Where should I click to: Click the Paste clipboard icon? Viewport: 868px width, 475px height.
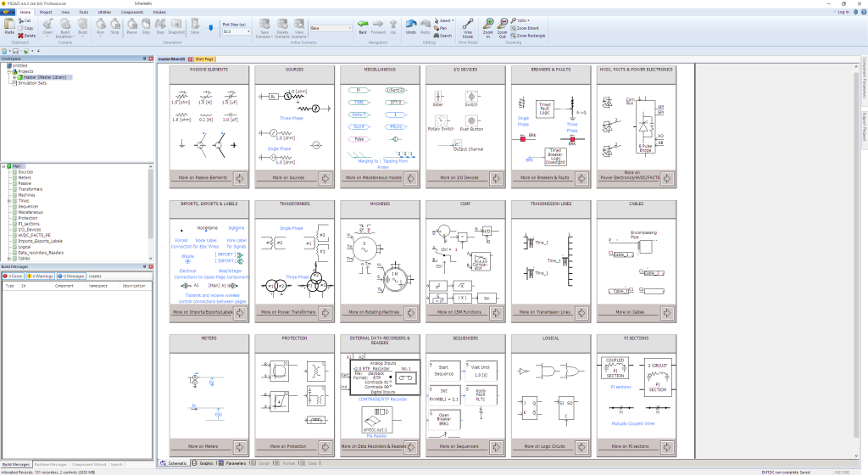click(9, 25)
